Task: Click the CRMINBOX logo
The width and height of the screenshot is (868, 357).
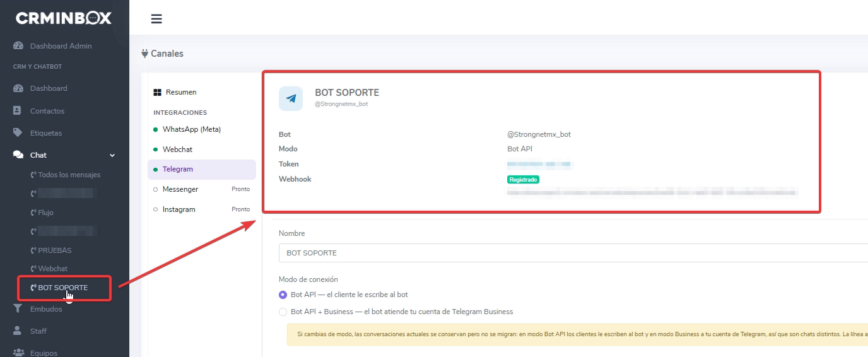Action: pyautogui.click(x=64, y=18)
